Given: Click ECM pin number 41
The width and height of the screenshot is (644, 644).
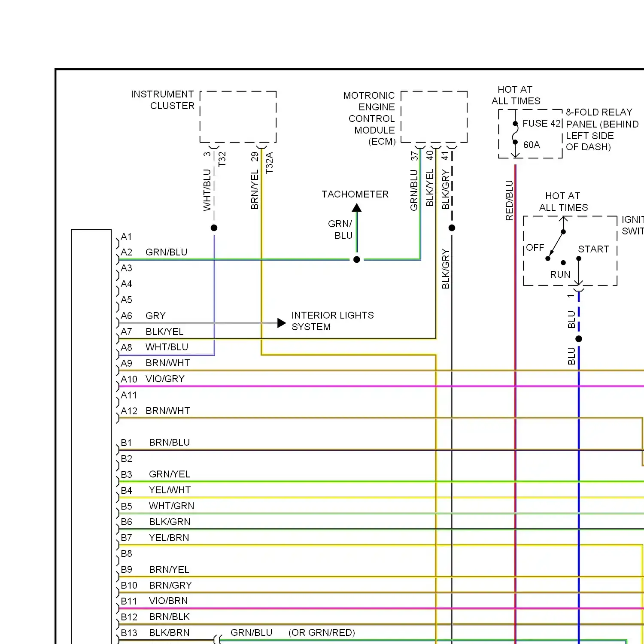Looking at the screenshot, I should pyautogui.click(x=445, y=155).
